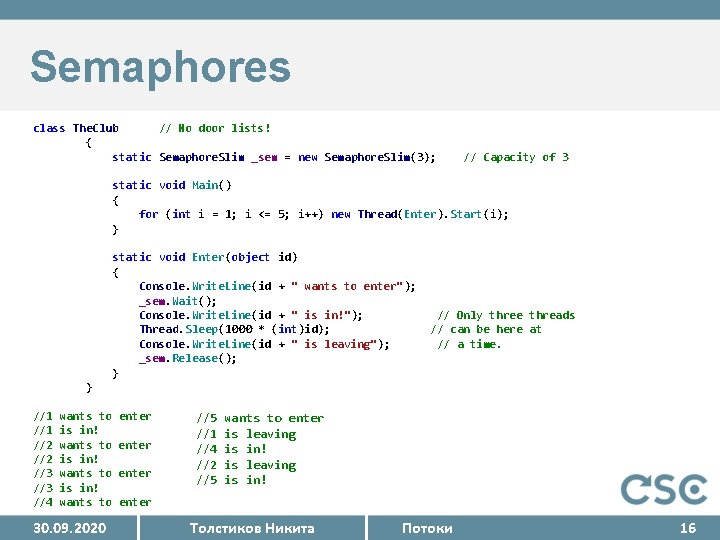
Task: Click the CSC logo
Action: click(x=664, y=489)
